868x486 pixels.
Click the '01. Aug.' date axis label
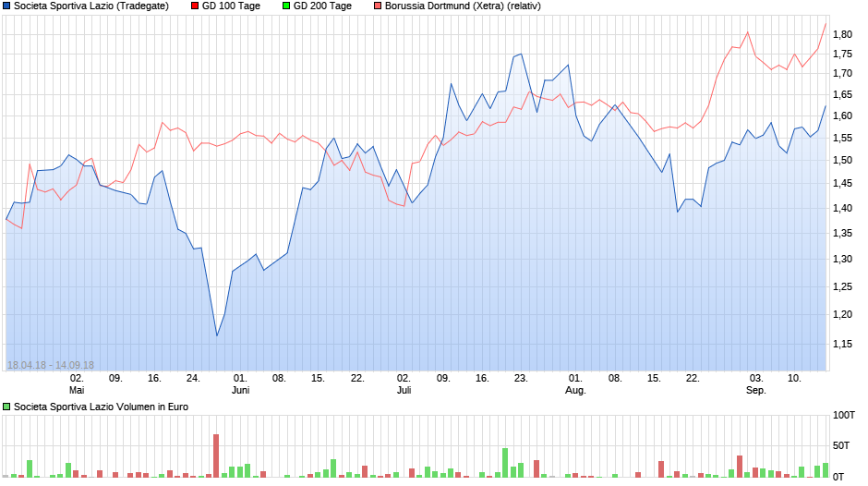click(575, 384)
